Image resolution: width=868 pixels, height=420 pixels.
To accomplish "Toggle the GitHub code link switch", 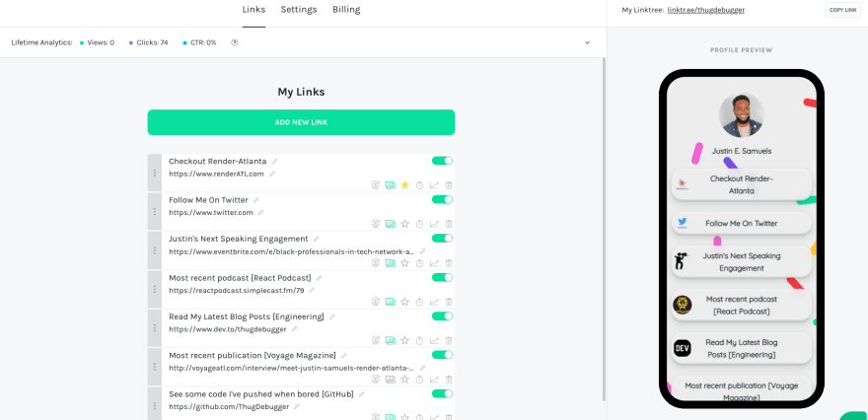I will [442, 393].
